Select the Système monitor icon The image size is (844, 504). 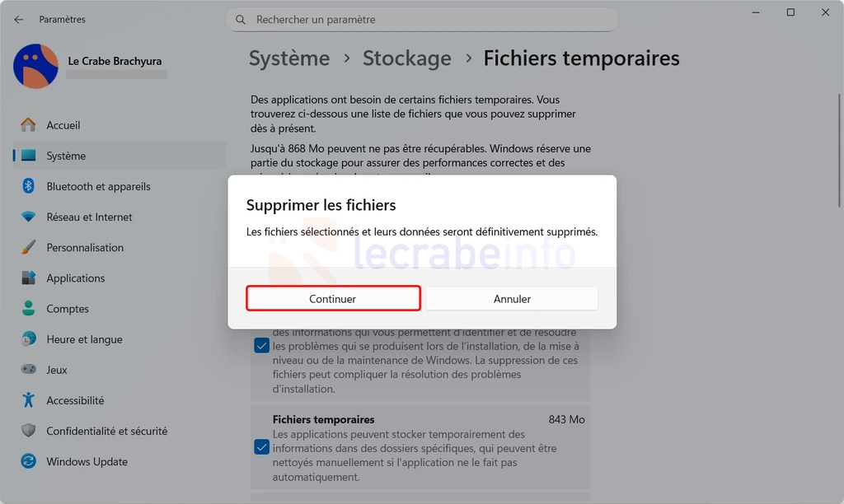coord(28,156)
